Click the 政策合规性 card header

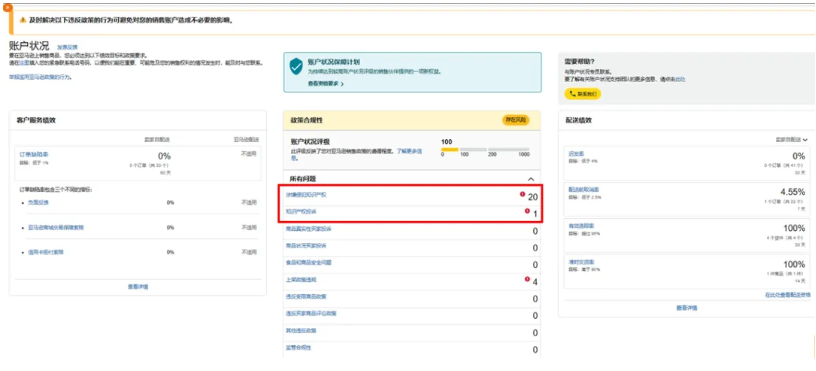[412, 120]
